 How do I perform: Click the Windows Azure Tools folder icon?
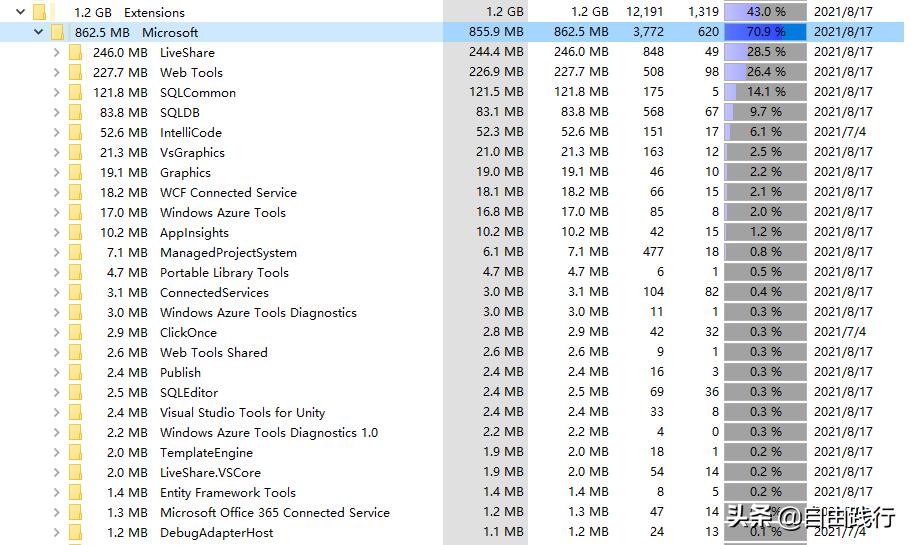pos(75,213)
